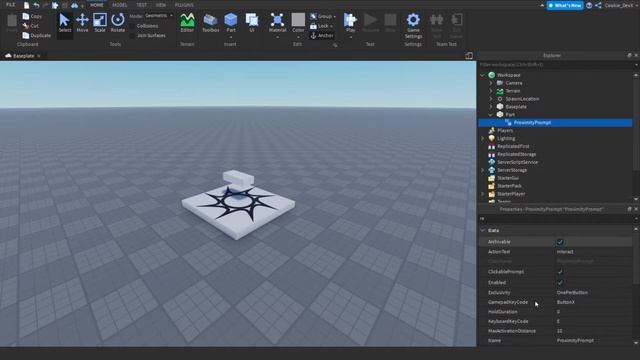Uncheck the Enabled property
Image resolution: width=640 pixels, height=360 pixels.
(560, 282)
